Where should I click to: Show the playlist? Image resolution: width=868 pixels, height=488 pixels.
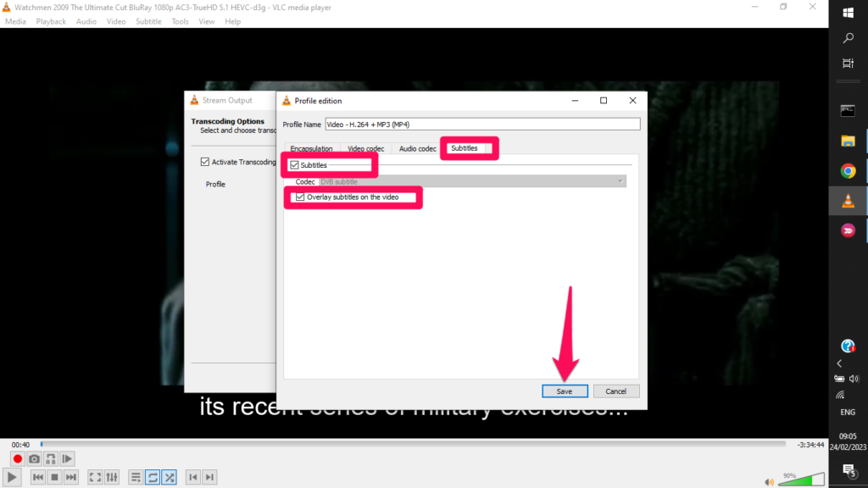click(x=136, y=477)
